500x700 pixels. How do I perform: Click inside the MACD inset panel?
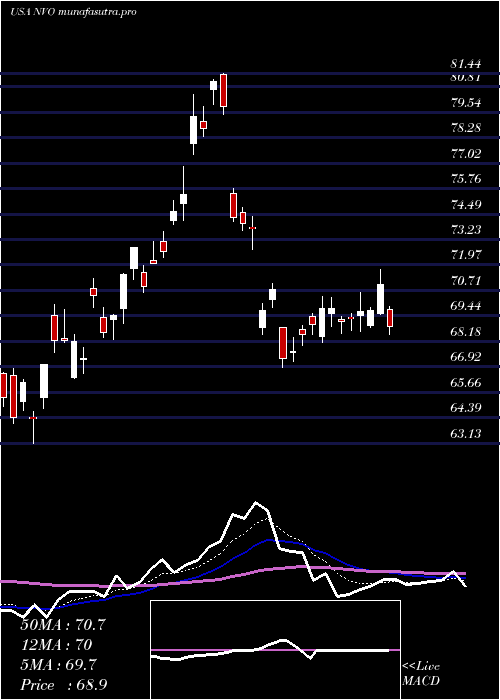click(275, 650)
